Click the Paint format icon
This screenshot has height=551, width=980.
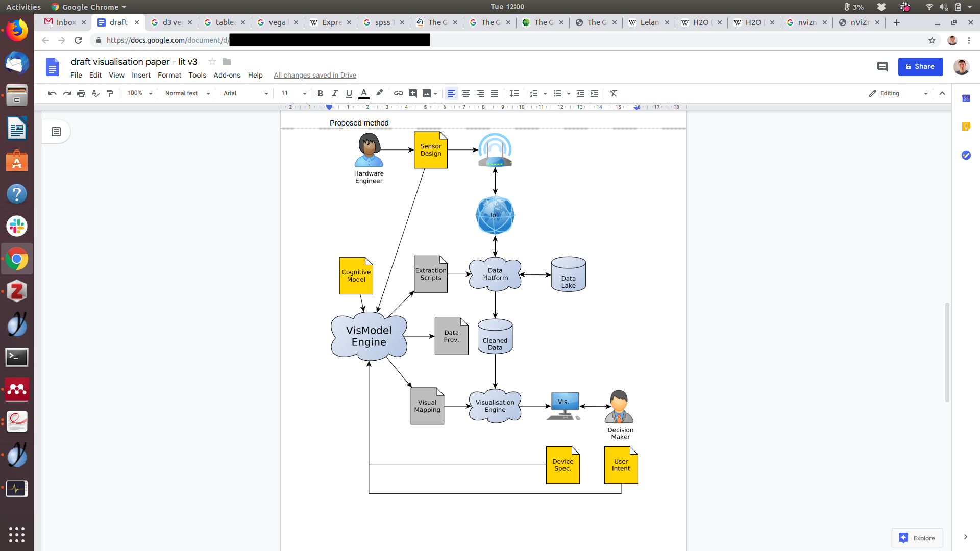click(x=110, y=93)
